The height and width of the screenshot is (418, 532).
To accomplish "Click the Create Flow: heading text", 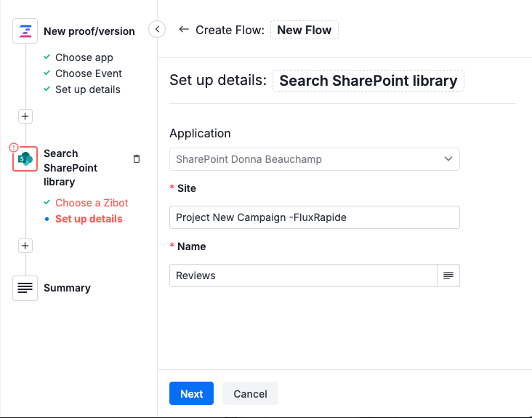I will click(x=230, y=30).
